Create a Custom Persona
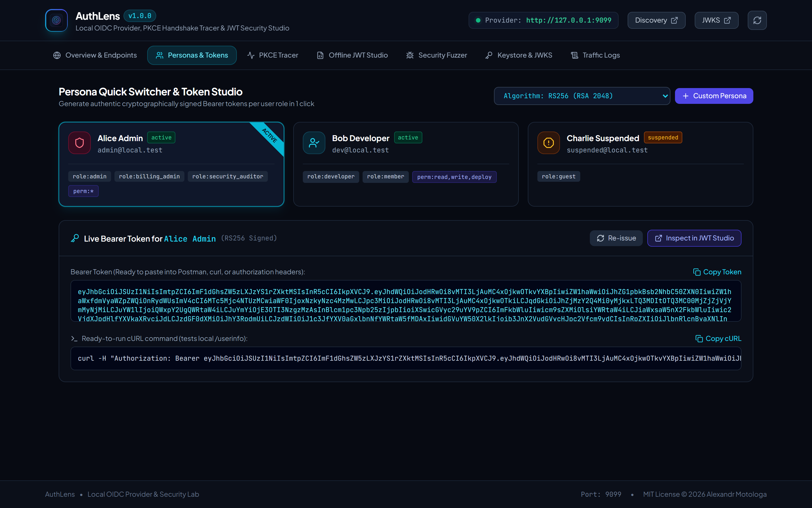This screenshot has height=508, width=812. pos(714,96)
